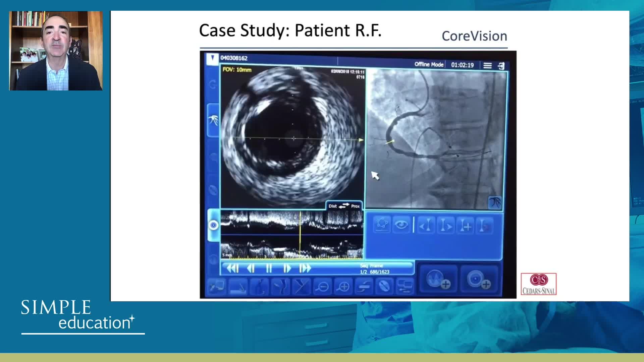
Task: Click the exit icon at top right
Action: point(501,66)
